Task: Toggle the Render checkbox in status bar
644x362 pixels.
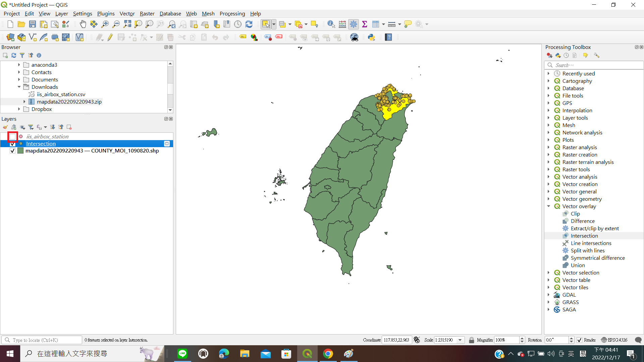Action: coord(579,340)
